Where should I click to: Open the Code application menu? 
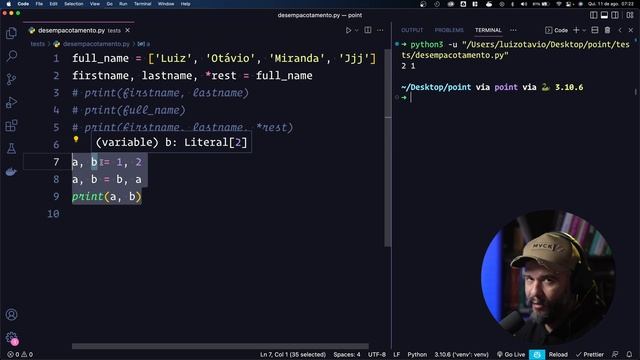coord(23,4)
